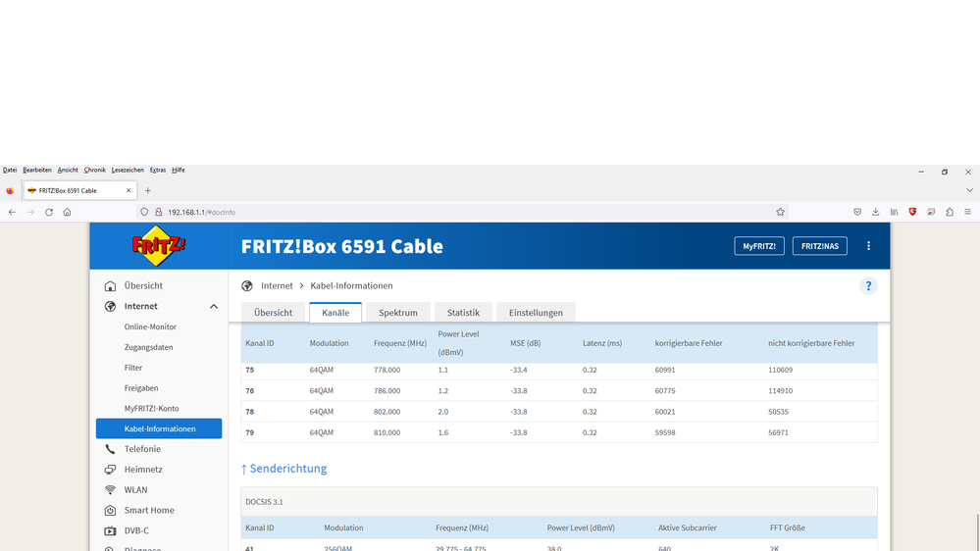Switch to the Übersicht tab
Screen dimensions: 980x551
coord(273,313)
